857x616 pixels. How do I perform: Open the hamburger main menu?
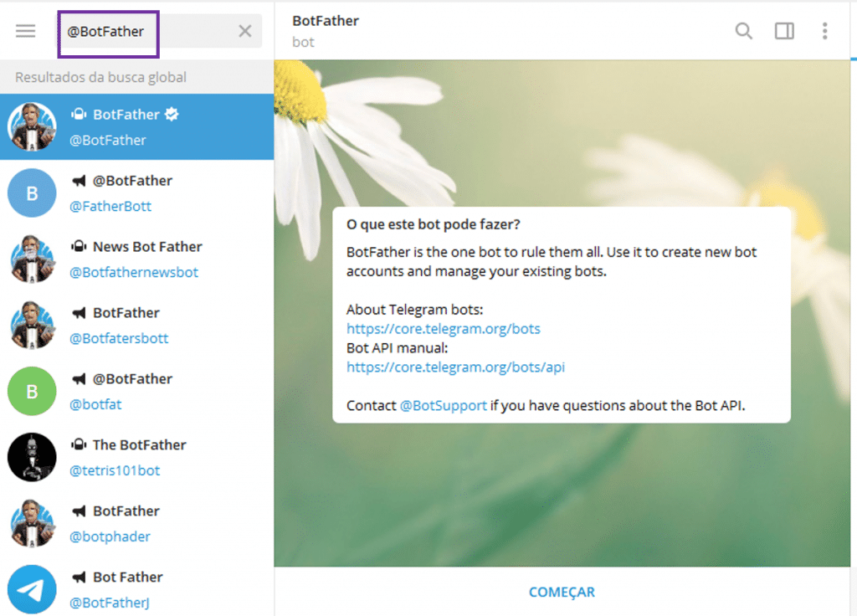(x=26, y=31)
